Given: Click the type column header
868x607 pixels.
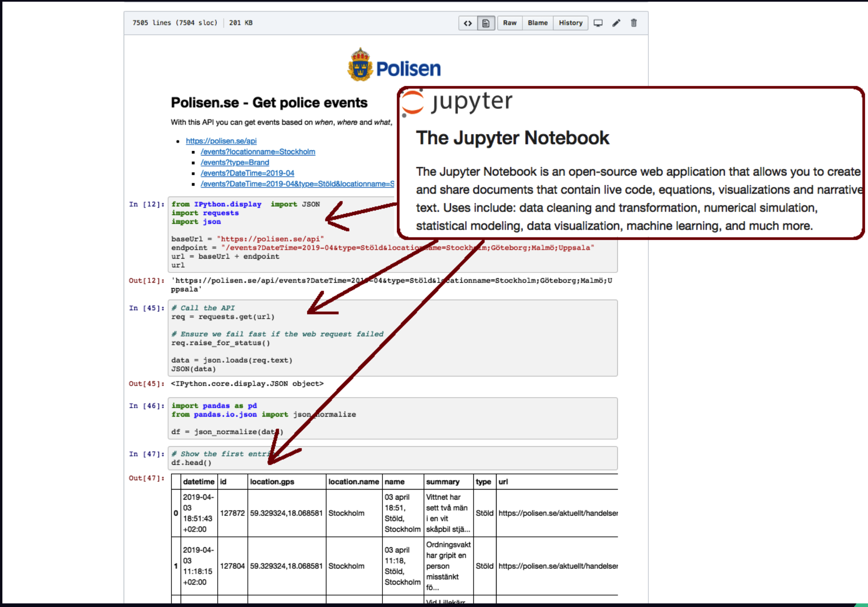Looking at the screenshot, I should (x=484, y=482).
